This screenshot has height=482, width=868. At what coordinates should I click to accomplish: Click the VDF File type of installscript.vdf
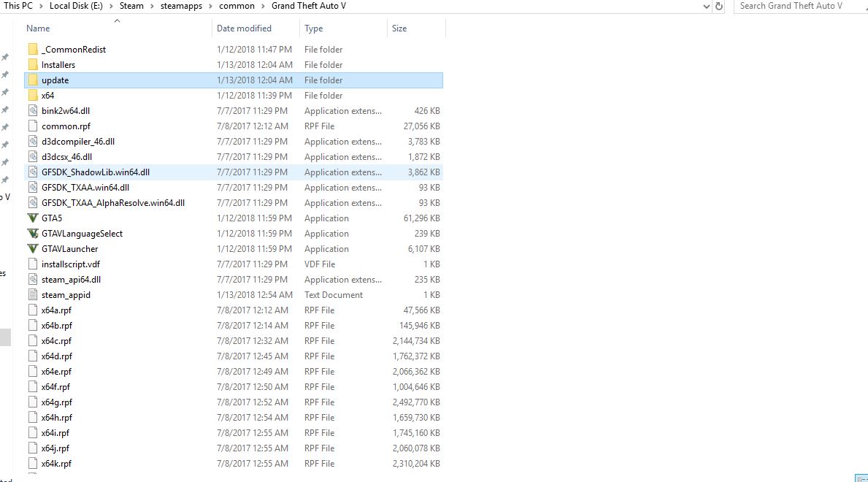320,264
